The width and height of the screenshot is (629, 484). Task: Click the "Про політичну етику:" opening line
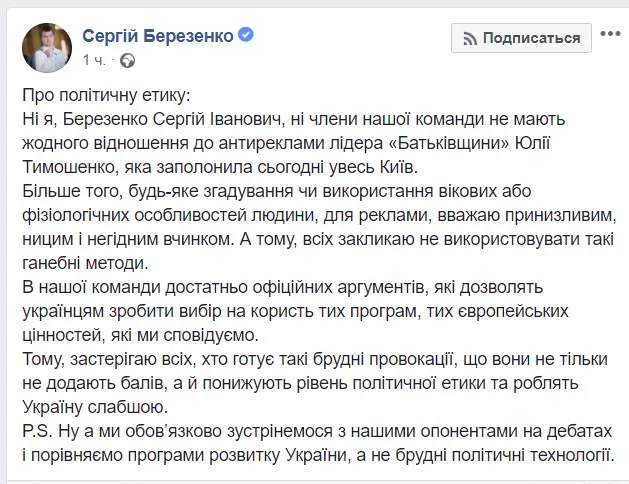coord(103,96)
